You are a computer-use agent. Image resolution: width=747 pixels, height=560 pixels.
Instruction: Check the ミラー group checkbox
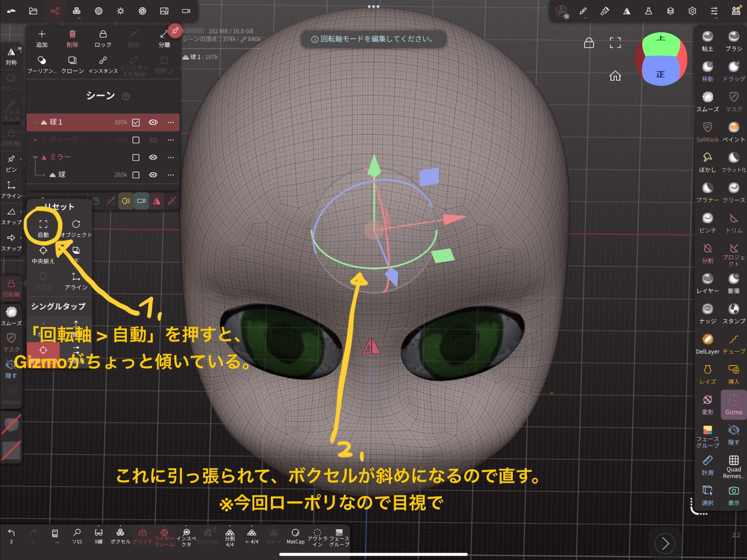[136, 158]
